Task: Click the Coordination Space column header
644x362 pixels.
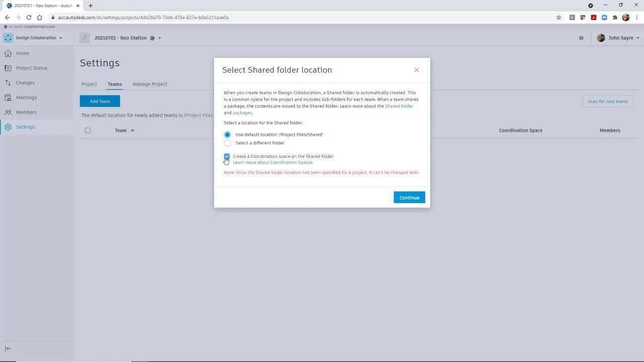Action: pyautogui.click(x=521, y=130)
